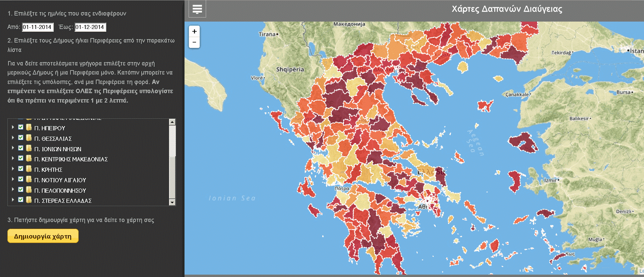
Task: Click folder icon of Π. ΠΕΛΟΠΟΝΝΗΣΟΥ
Action: click(29, 190)
